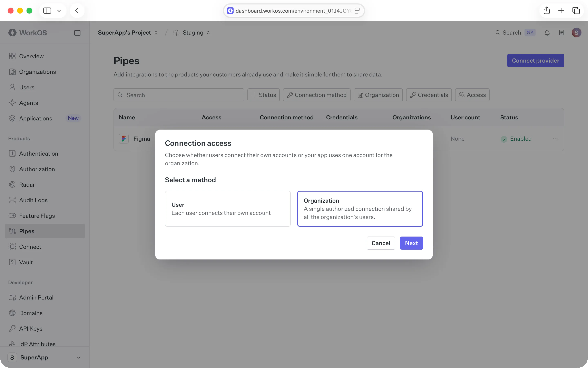
Task: Click the reader icon in the address bar
Action: pos(357,11)
